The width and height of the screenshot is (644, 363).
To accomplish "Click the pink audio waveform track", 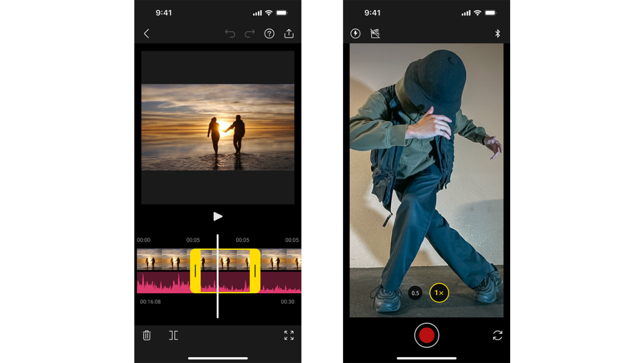I will [161, 283].
